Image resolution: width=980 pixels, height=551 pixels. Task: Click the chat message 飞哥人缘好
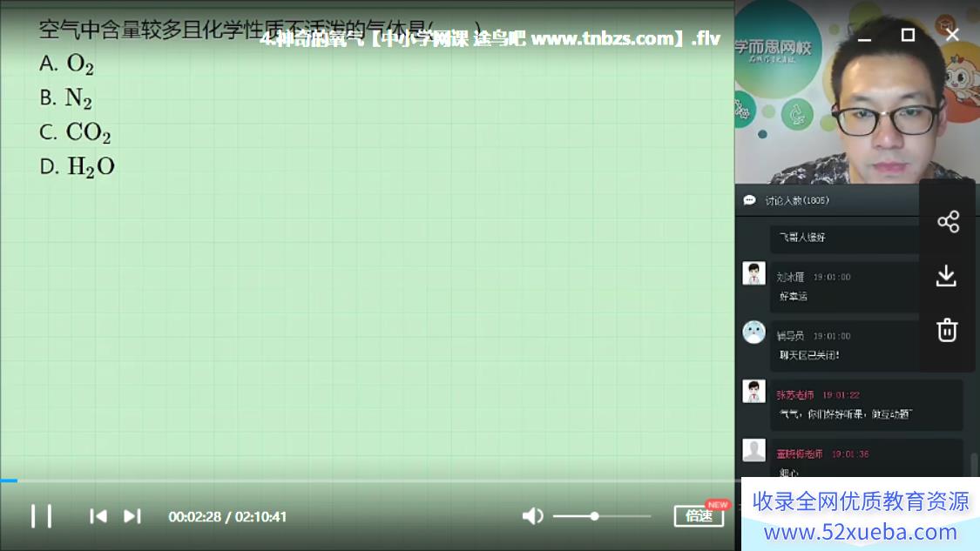point(802,238)
